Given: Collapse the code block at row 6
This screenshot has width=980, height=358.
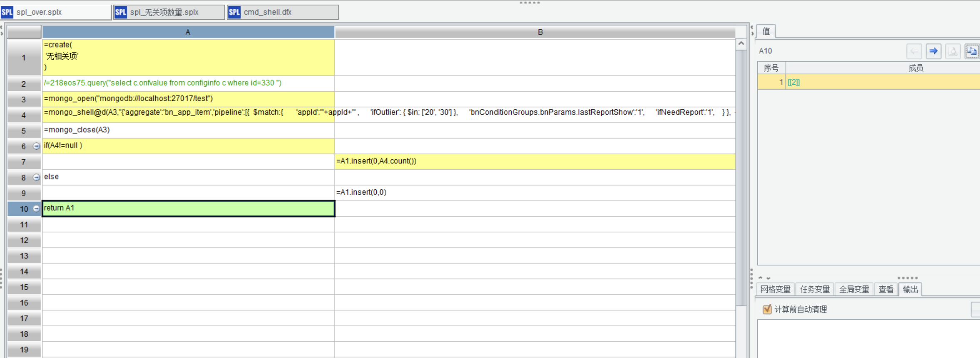Looking at the screenshot, I should point(36,146).
